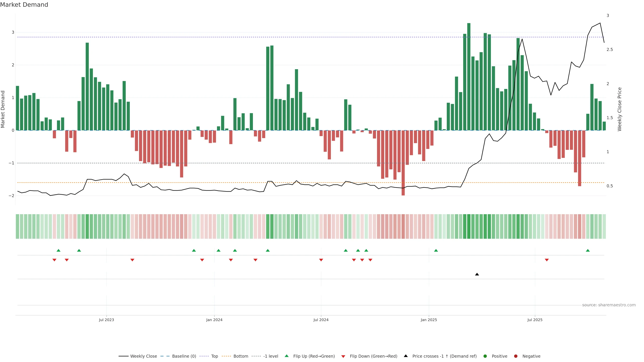Click the green Positive legend dot
This screenshot has width=644, height=362.
[x=485, y=356]
